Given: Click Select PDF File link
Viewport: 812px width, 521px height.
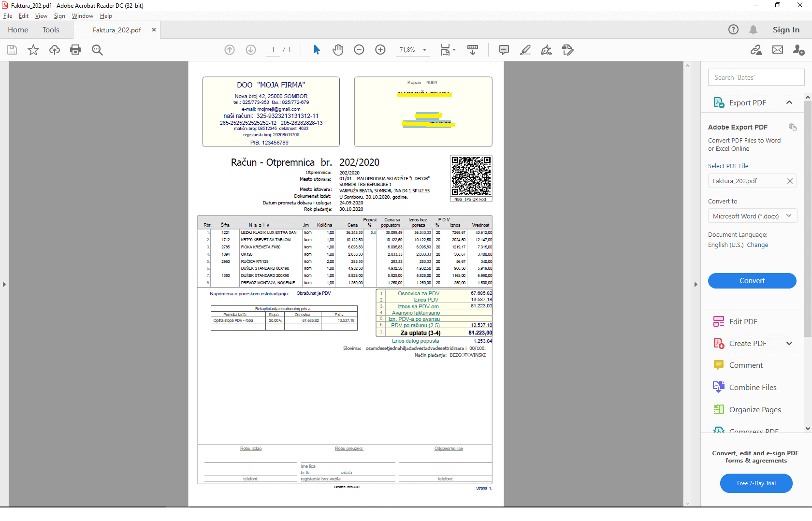Looking at the screenshot, I should [x=728, y=166].
